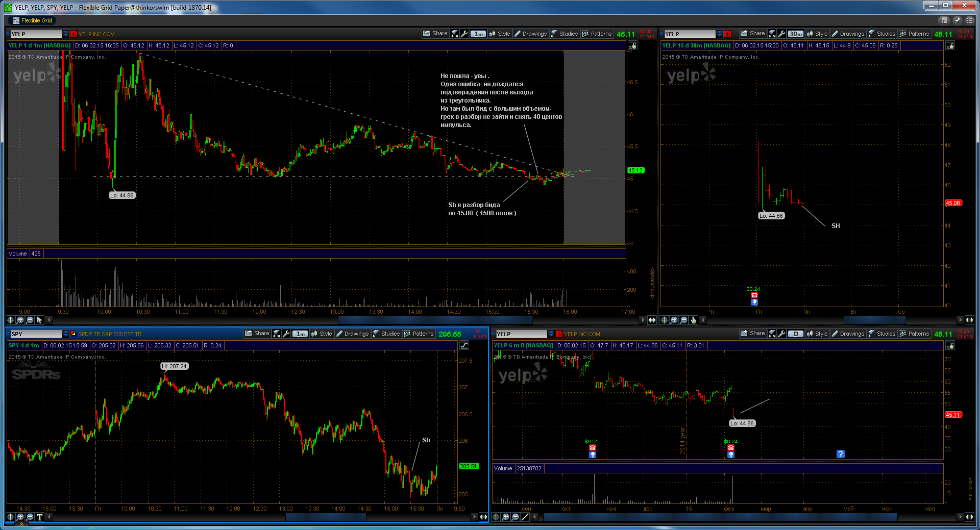
Task: Open wrench settings in the SPY chart
Action: (x=286, y=334)
